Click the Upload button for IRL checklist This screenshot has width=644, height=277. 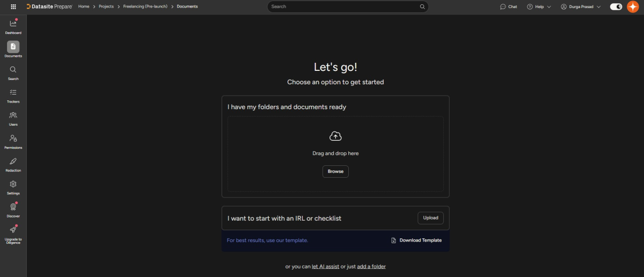(x=430, y=218)
